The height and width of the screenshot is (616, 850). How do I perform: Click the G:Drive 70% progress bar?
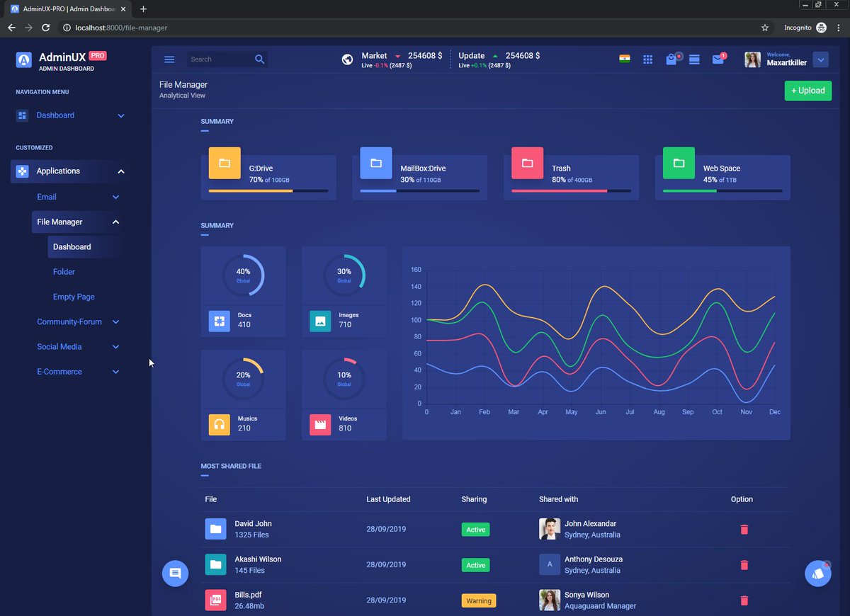[x=268, y=191]
